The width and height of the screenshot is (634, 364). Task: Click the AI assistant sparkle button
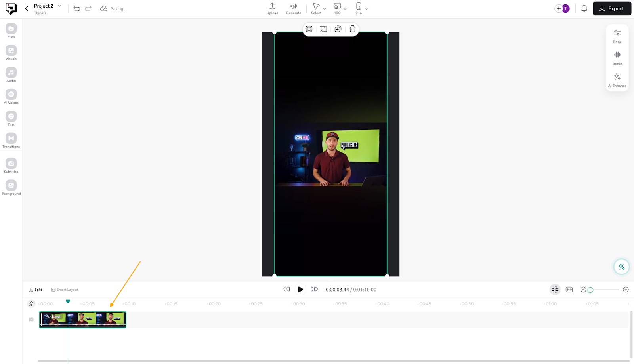pos(621,267)
